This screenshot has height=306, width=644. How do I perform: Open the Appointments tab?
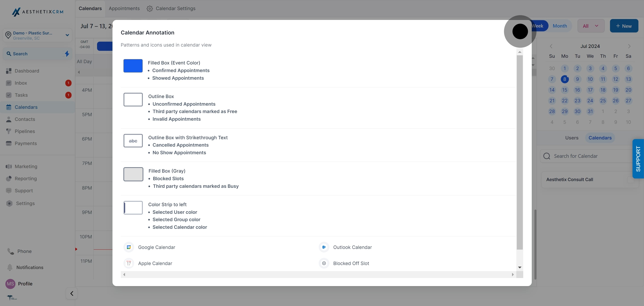(x=124, y=9)
